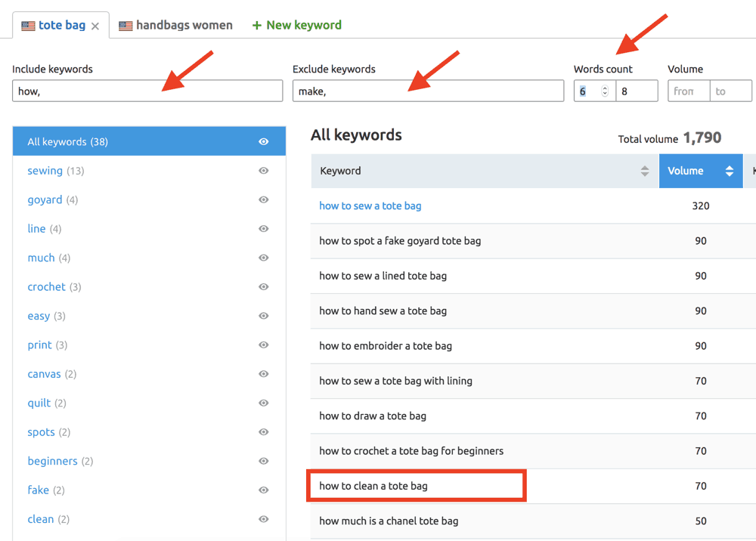This screenshot has height=541, width=756.
Task: Close the tote bag tab
Action: (x=95, y=26)
